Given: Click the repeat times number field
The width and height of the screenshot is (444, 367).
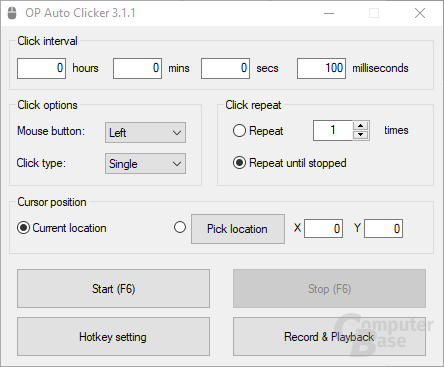Looking at the screenshot, I should [333, 130].
